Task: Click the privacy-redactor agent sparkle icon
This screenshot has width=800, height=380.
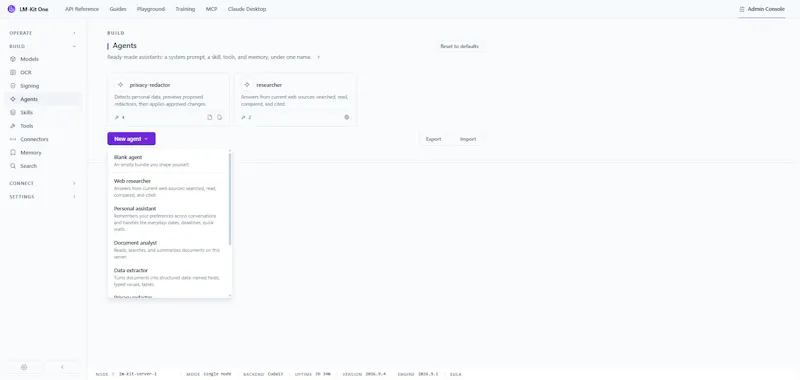Action: (x=120, y=85)
